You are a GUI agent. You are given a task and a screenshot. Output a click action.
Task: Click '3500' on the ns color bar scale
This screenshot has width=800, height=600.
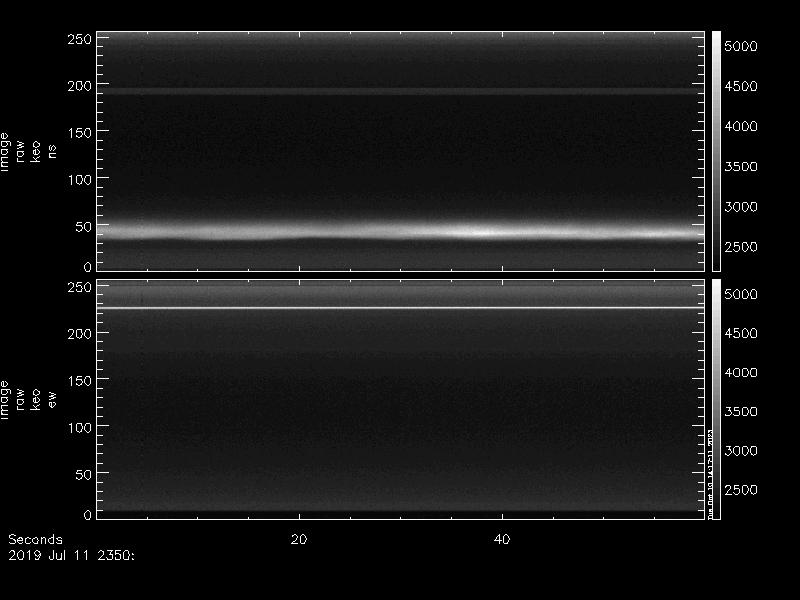[x=741, y=166]
